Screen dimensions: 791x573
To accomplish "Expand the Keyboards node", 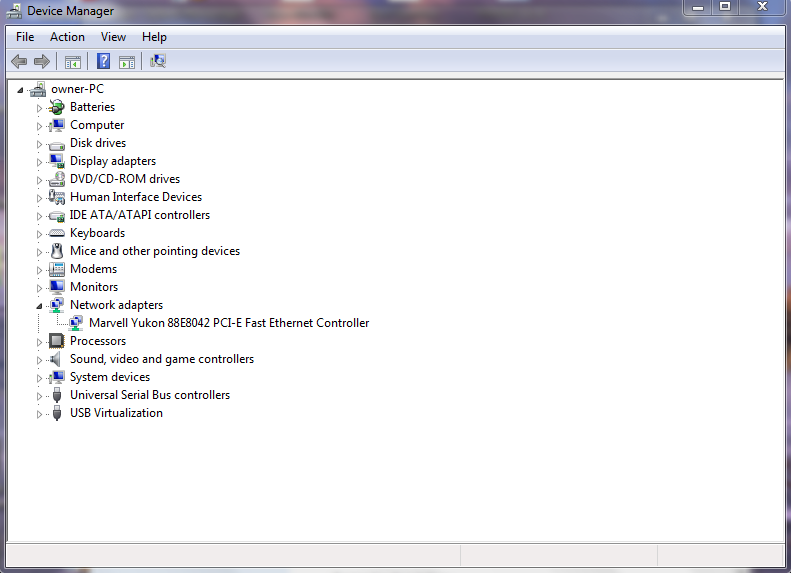I will (x=39, y=234).
